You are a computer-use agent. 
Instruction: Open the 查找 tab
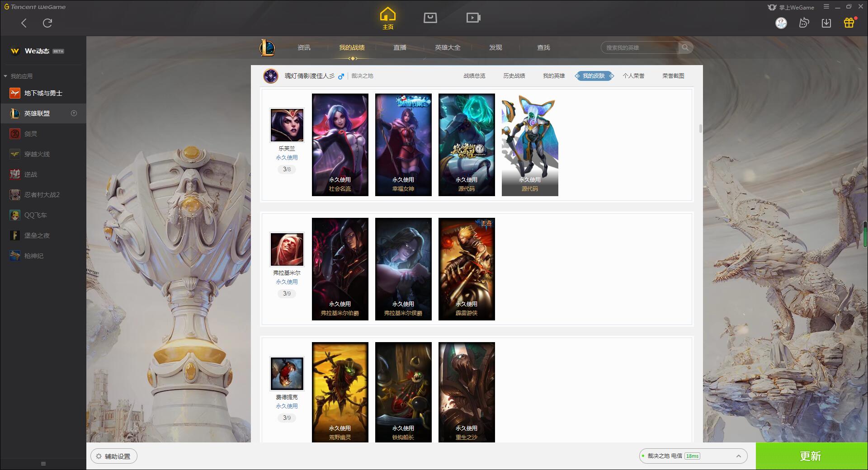click(543, 47)
